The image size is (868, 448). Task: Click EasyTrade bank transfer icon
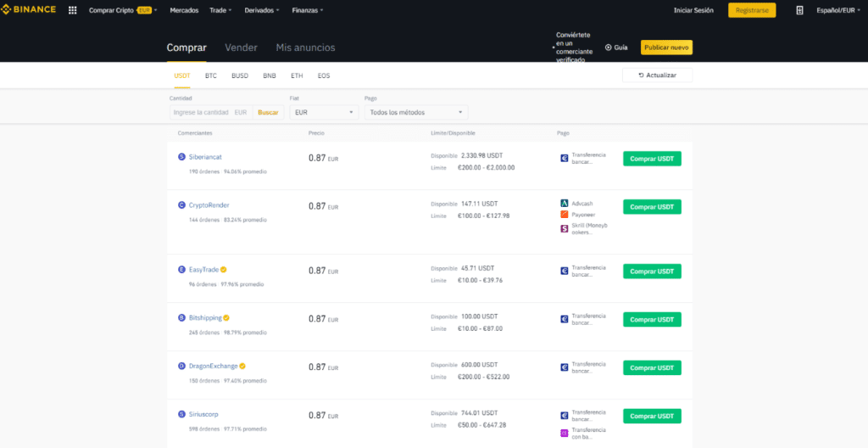coord(564,271)
